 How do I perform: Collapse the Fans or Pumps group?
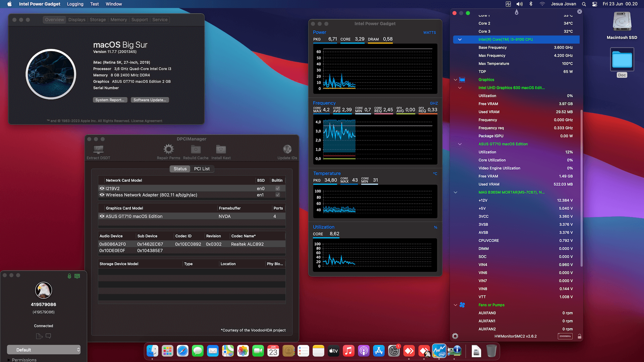pyautogui.click(x=455, y=305)
